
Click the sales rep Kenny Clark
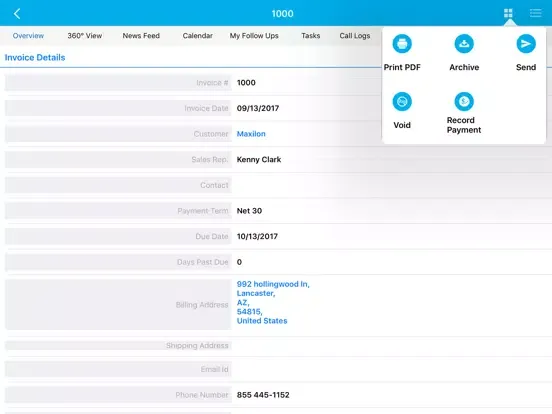tap(259, 159)
